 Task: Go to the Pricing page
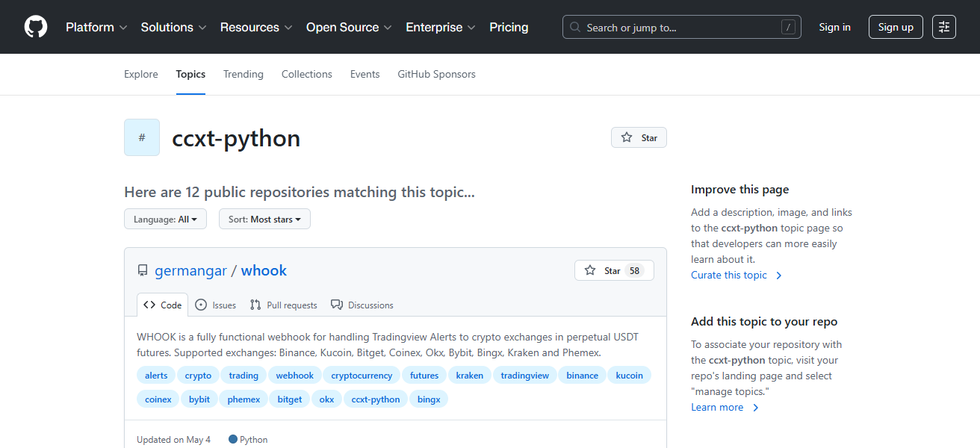coord(509,27)
